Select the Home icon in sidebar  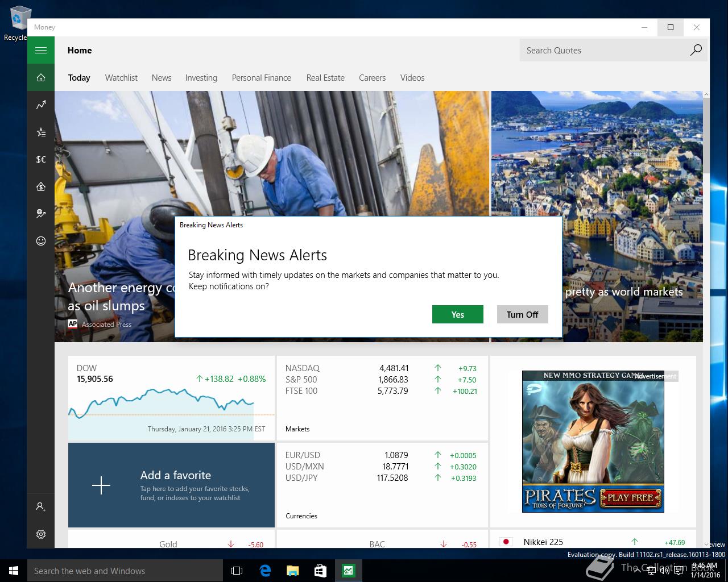tap(41, 78)
